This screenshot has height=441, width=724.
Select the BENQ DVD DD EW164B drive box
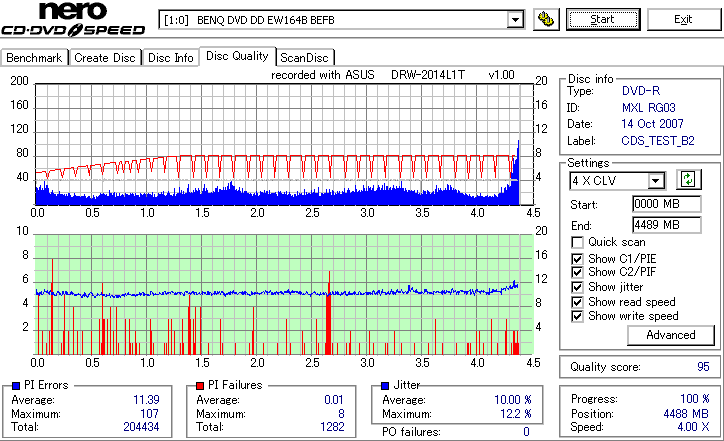pos(341,20)
